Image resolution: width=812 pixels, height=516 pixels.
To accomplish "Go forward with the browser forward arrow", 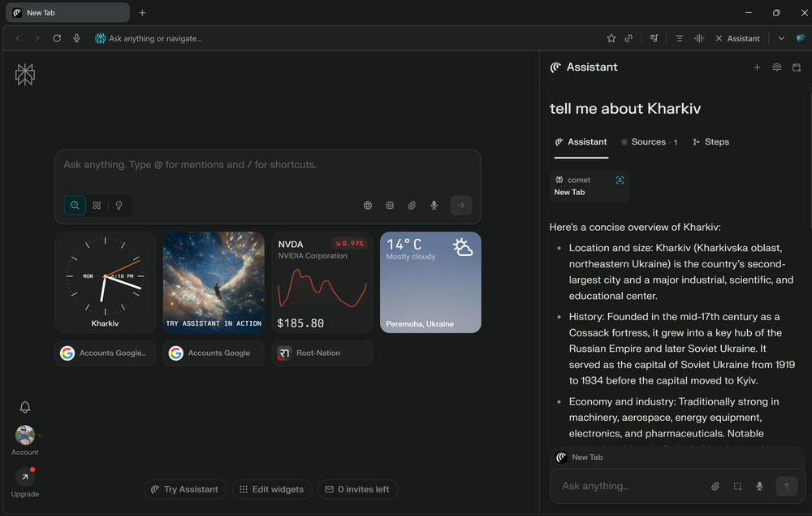I will click(37, 38).
